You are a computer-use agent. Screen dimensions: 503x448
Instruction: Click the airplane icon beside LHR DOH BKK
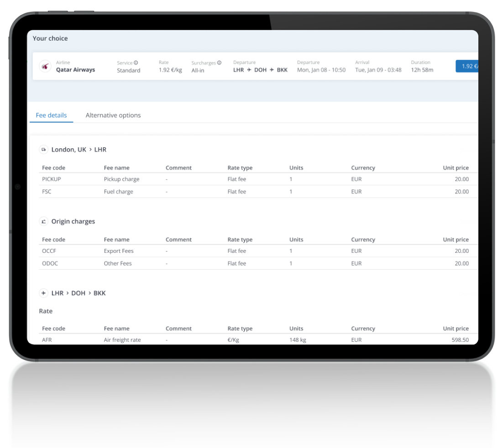click(x=44, y=293)
